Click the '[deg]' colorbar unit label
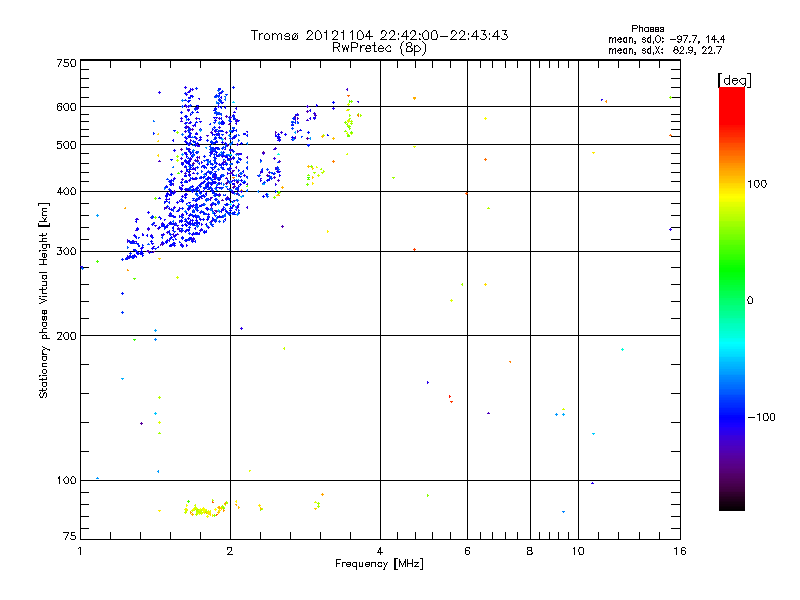This screenshot has height=600, width=800. coord(734,81)
